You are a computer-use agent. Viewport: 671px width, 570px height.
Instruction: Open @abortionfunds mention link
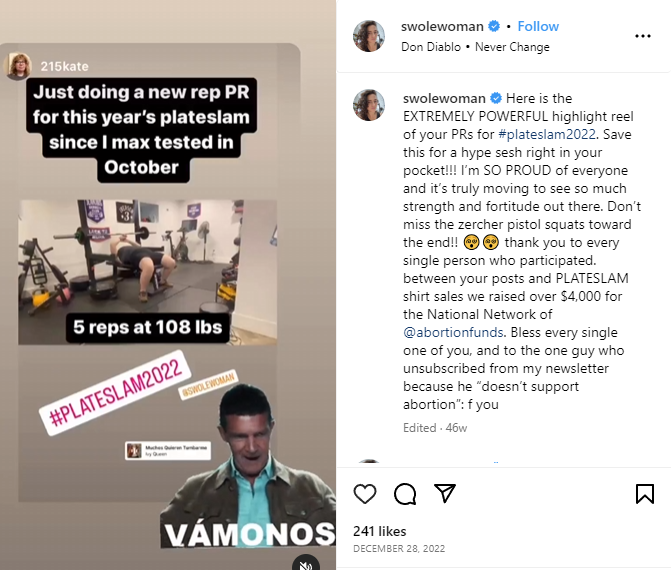click(453, 332)
